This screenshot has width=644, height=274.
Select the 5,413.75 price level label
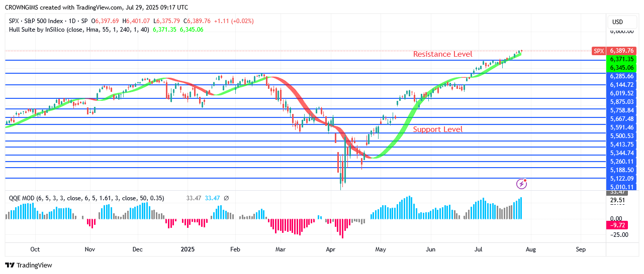pyautogui.click(x=622, y=145)
